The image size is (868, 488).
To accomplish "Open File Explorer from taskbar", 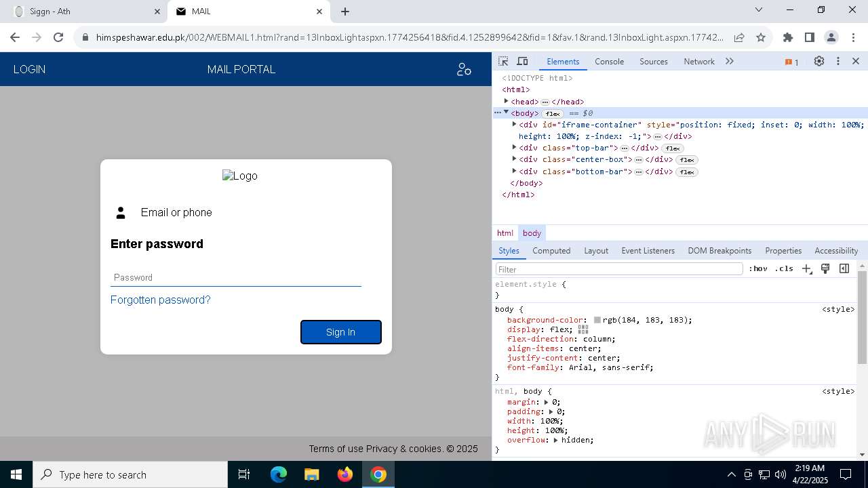I will (x=311, y=474).
